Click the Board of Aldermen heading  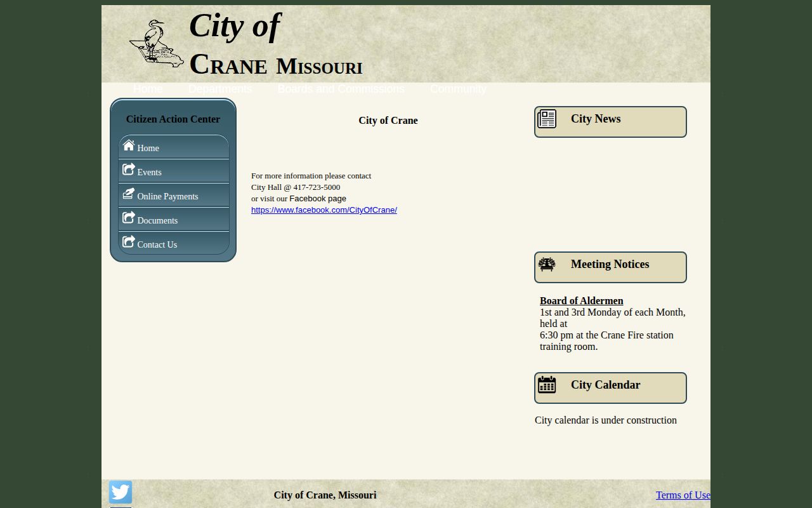582,301
